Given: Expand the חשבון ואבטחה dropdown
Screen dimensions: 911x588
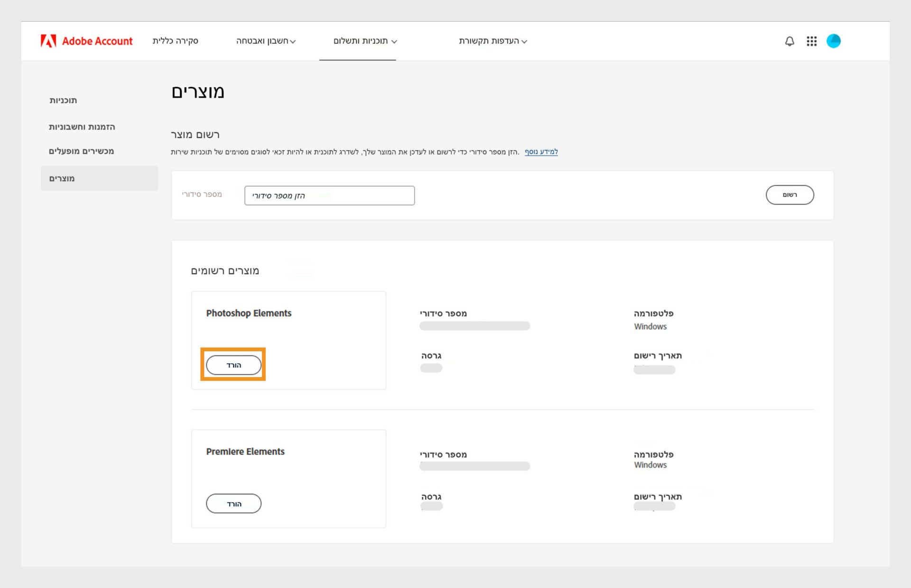Looking at the screenshot, I should 266,41.
